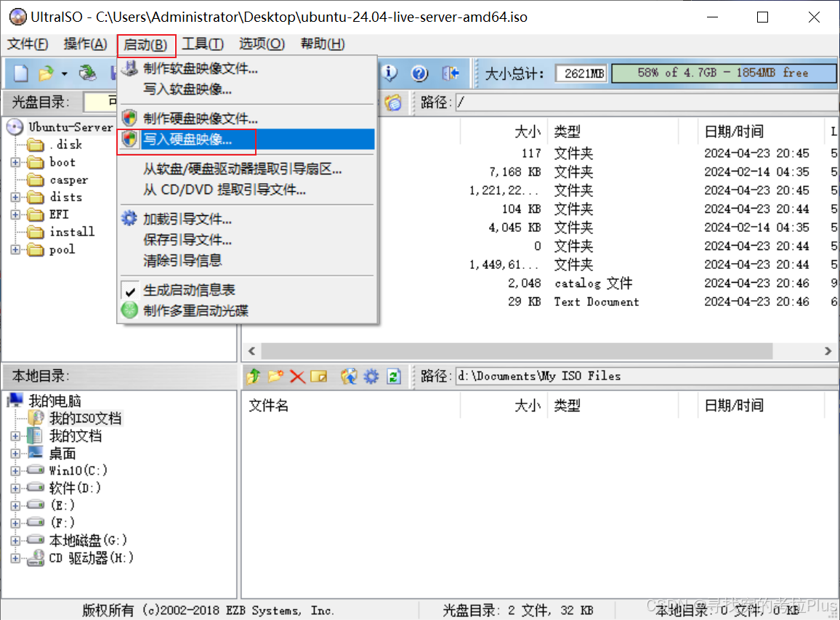Screen dimensions: 840x620
Task: Open the 帮助(H) menu
Action: pyautogui.click(x=323, y=44)
